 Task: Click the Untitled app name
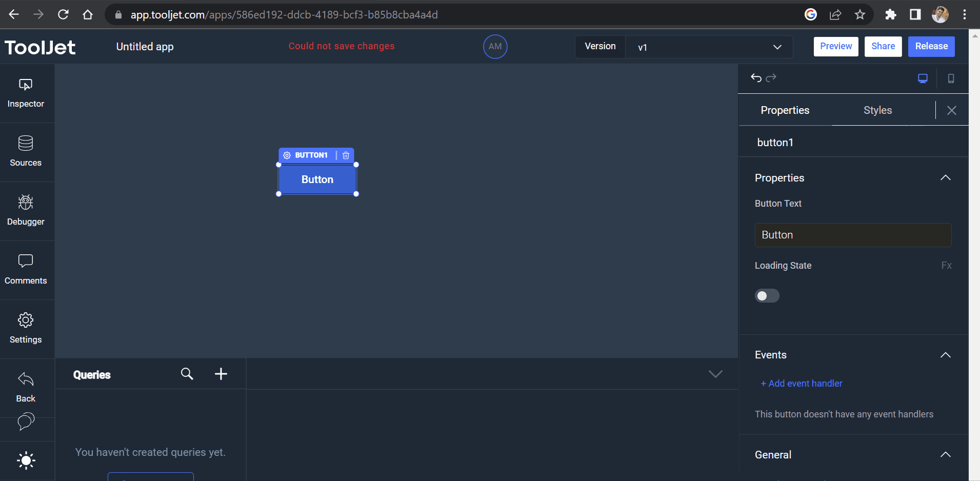[145, 47]
